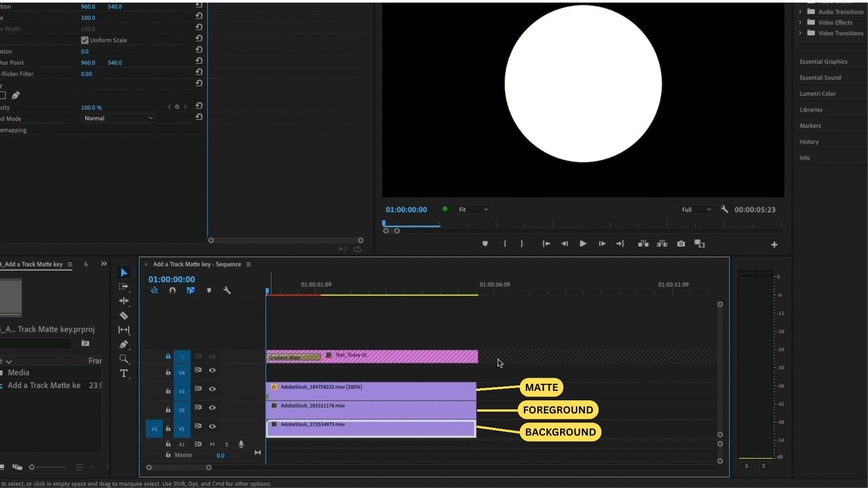
Task: Toggle Linked Selection in the timeline
Action: click(x=190, y=291)
